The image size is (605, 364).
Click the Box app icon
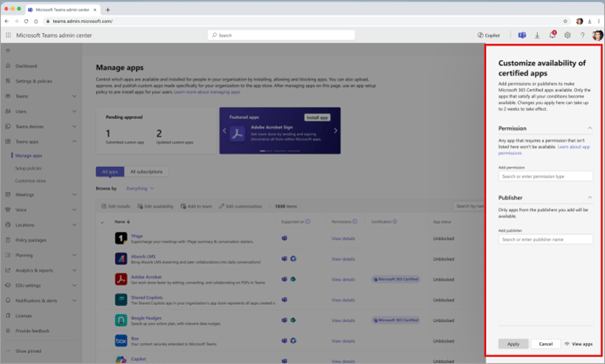121,340
